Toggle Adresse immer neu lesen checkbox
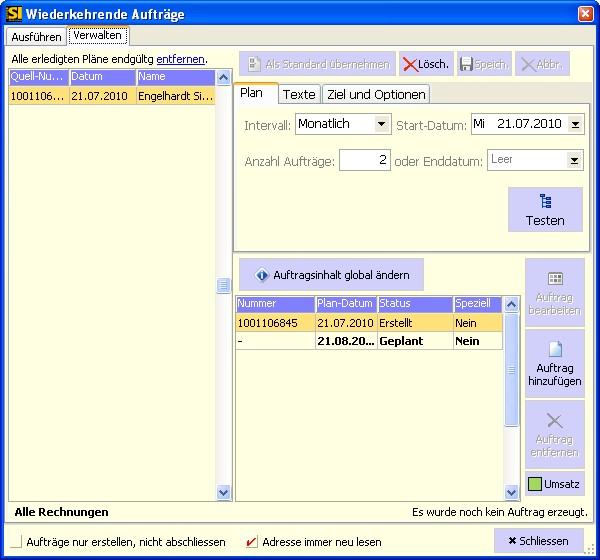The width and height of the screenshot is (600, 560). point(251,541)
